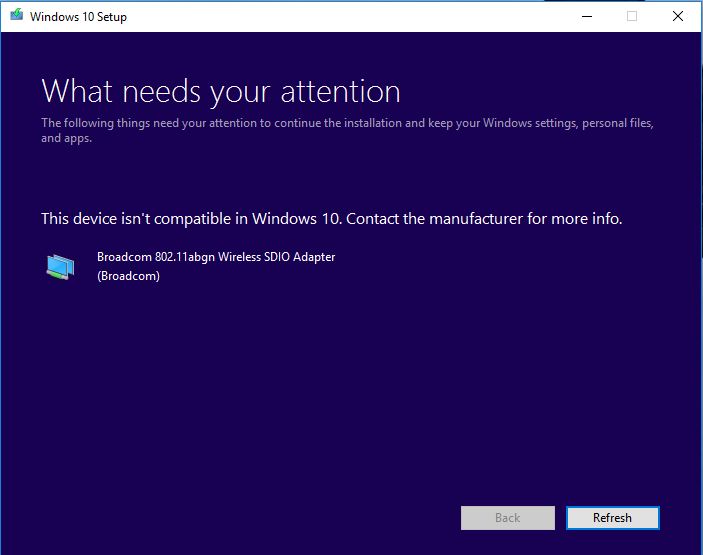Click the "(Broadcom)" manufacturer text
Screen dimensions: 703x555
tap(128, 276)
